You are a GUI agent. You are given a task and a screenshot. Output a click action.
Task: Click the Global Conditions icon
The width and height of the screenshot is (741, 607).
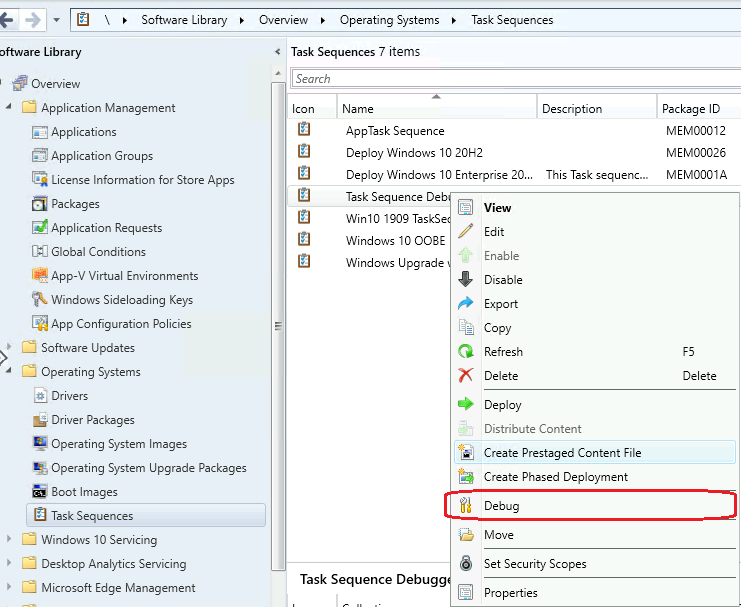pyautogui.click(x=40, y=251)
